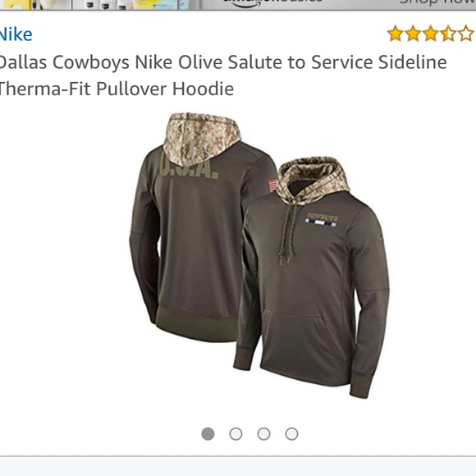Tap Shop now in the top banner
This screenshot has width=476, height=476.
[437, 2]
